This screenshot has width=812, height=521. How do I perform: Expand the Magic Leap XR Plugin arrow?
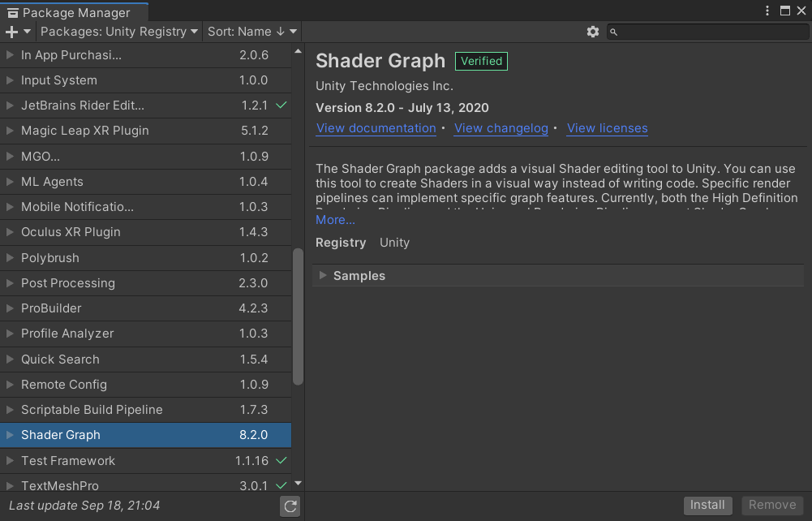click(x=9, y=131)
